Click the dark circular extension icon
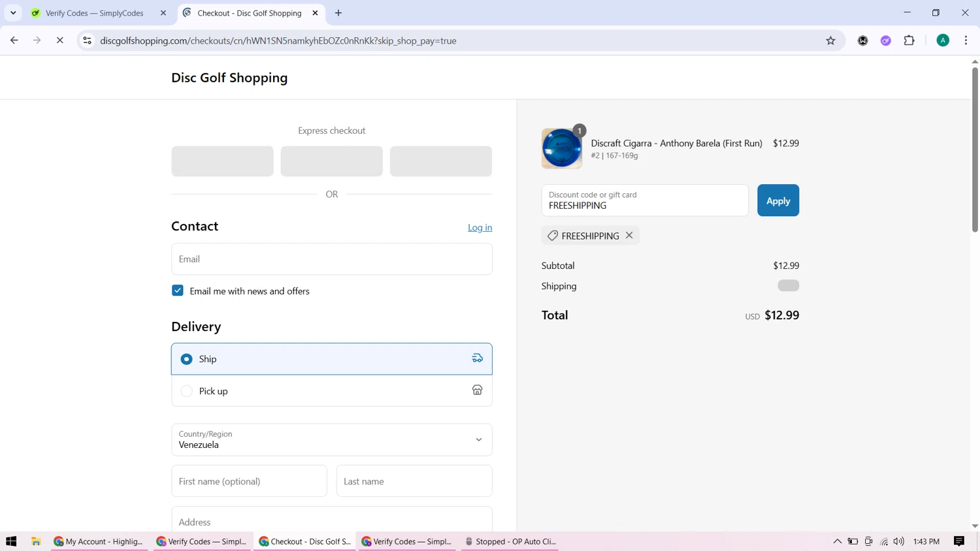Image resolution: width=980 pixels, height=551 pixels. 862,40
